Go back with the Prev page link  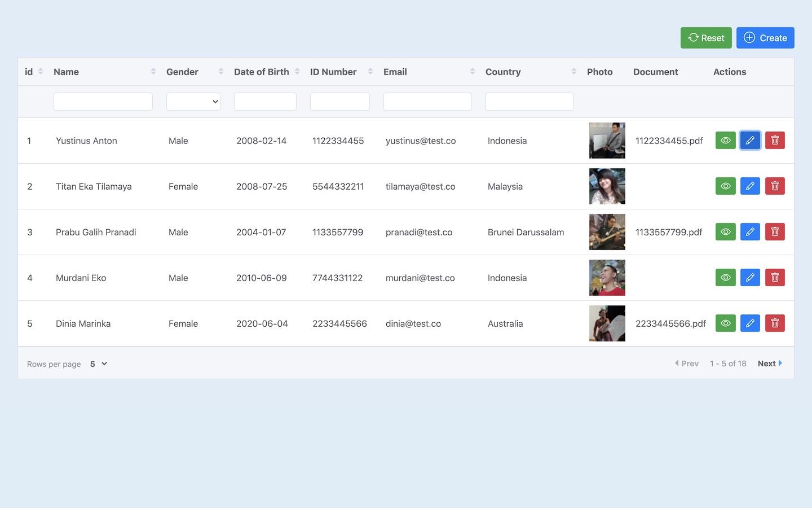(687, 364)
